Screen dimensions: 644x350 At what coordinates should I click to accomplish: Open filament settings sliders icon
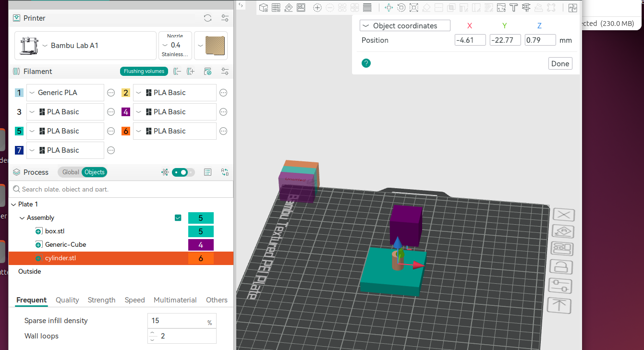[x=225, y=72]
